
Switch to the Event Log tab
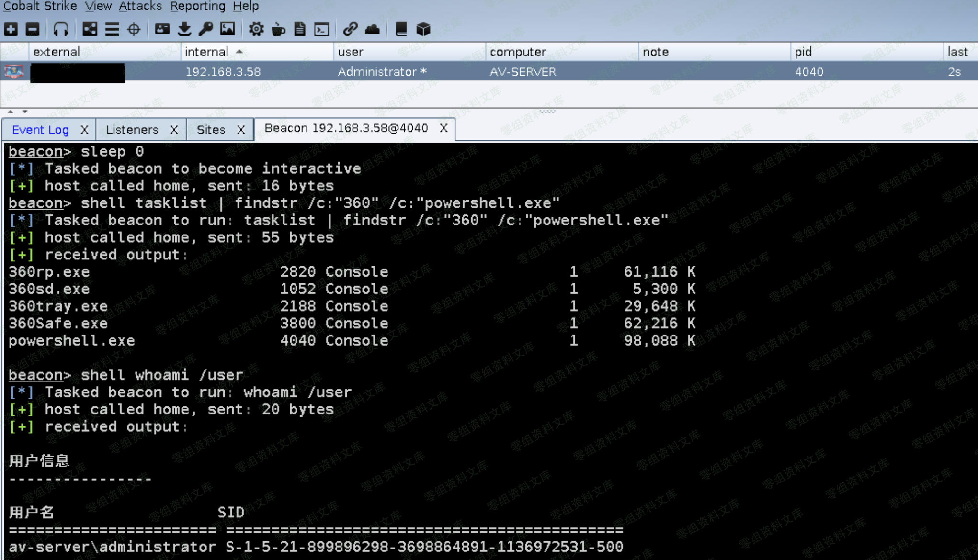tap(40, 130)
